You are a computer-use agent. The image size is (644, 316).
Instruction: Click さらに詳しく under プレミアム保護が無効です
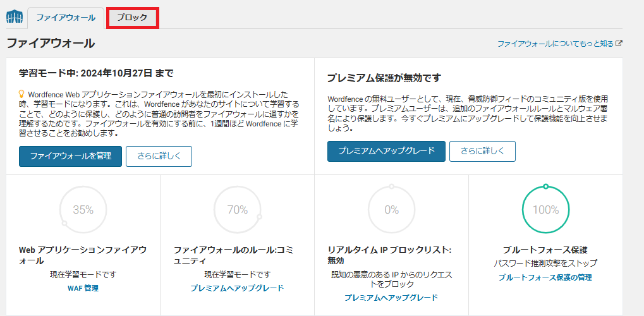482,151
